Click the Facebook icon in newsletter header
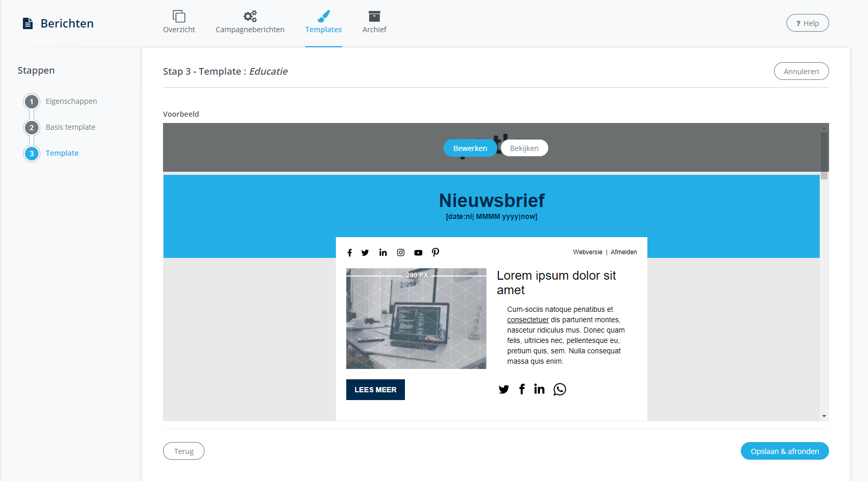 click(349, 253)
